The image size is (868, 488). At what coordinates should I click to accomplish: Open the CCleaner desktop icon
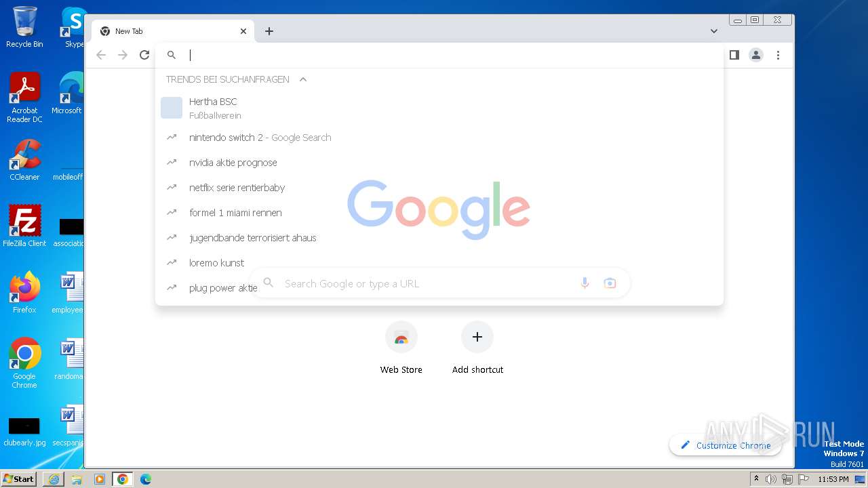(x=24, y=160)
